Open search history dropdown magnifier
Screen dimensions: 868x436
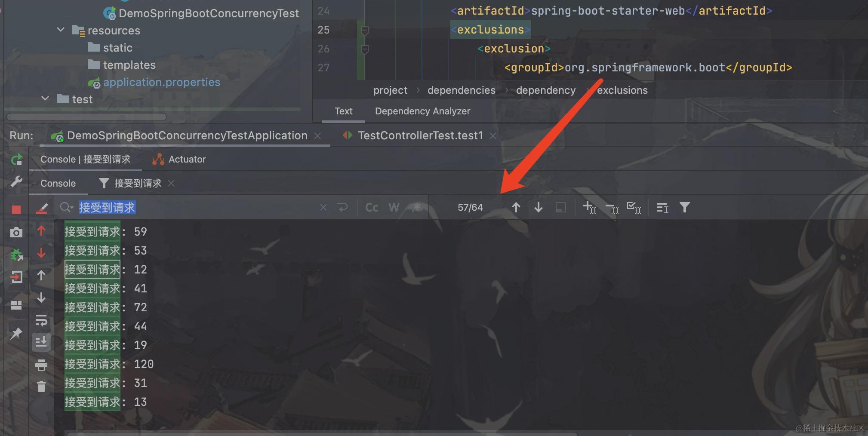[x=67, y=208]
